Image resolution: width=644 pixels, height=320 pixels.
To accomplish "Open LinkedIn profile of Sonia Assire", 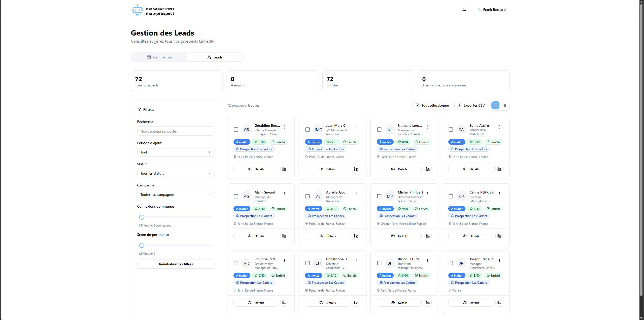I will tap(499, 169).
